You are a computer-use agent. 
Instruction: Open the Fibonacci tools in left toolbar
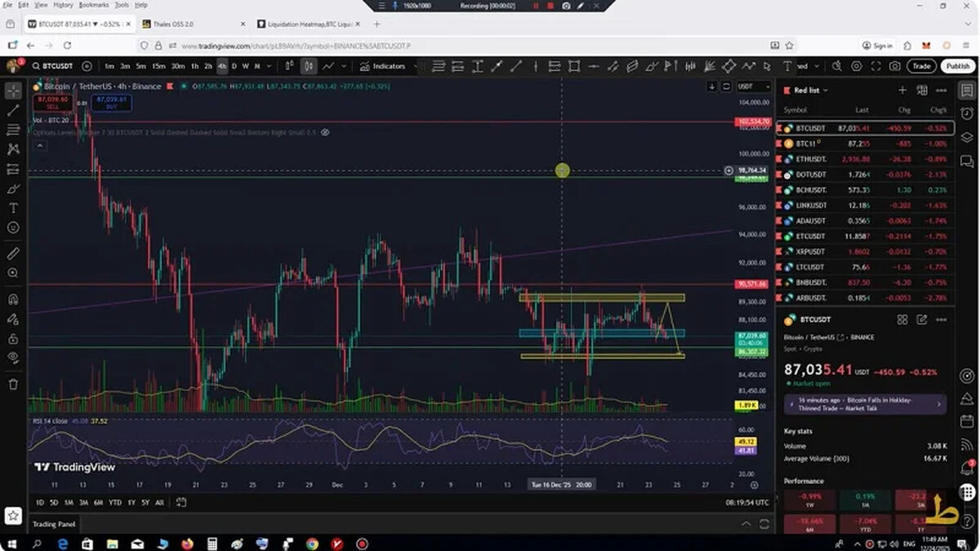(x=13, y=129)
